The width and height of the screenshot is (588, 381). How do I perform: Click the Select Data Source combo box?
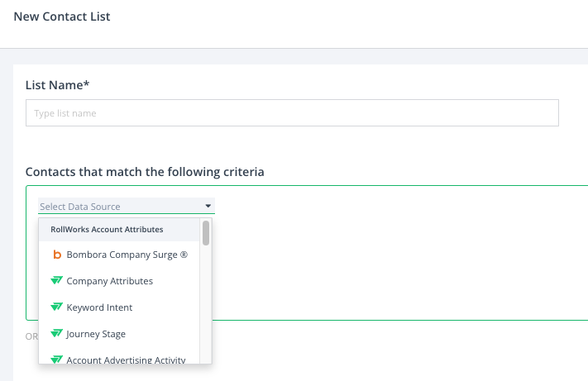(127, 206)
